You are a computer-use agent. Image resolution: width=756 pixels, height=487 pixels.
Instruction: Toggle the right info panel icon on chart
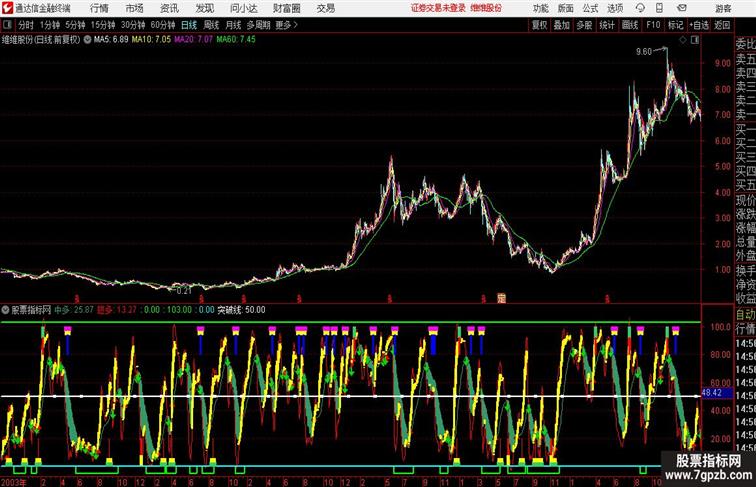click(x=695, y=40)
